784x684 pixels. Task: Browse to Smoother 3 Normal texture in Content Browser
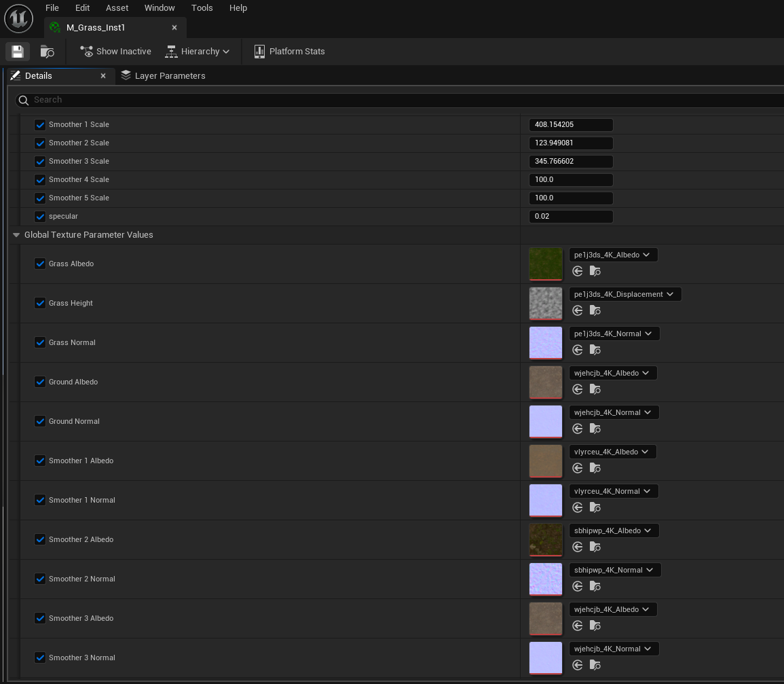coord(595,665)
